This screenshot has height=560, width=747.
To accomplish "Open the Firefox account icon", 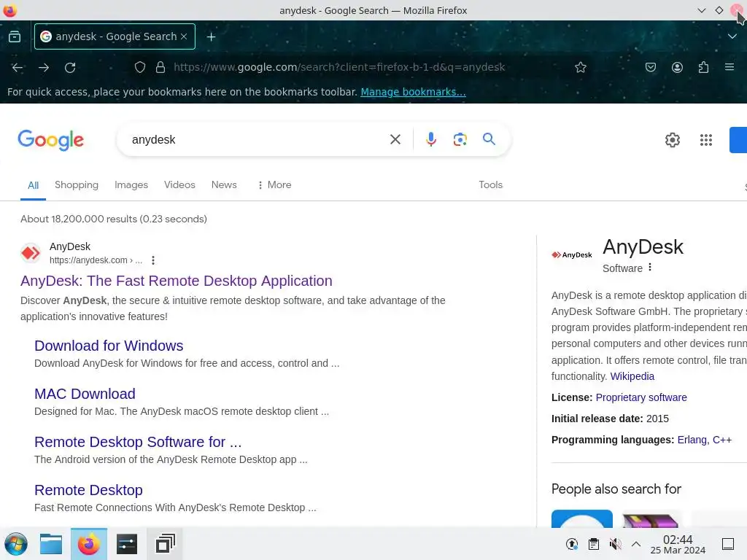I will [x=677, y=67].
